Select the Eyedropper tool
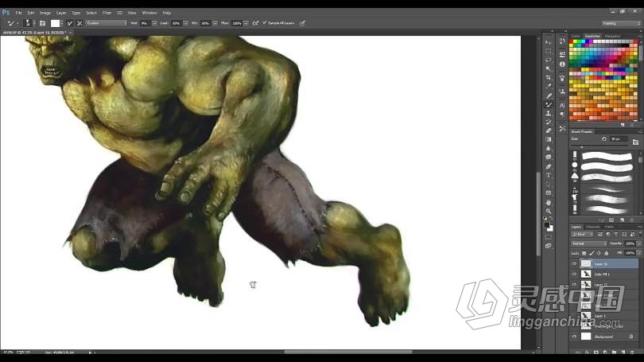The image size is (644, 362). coord(549,86)
